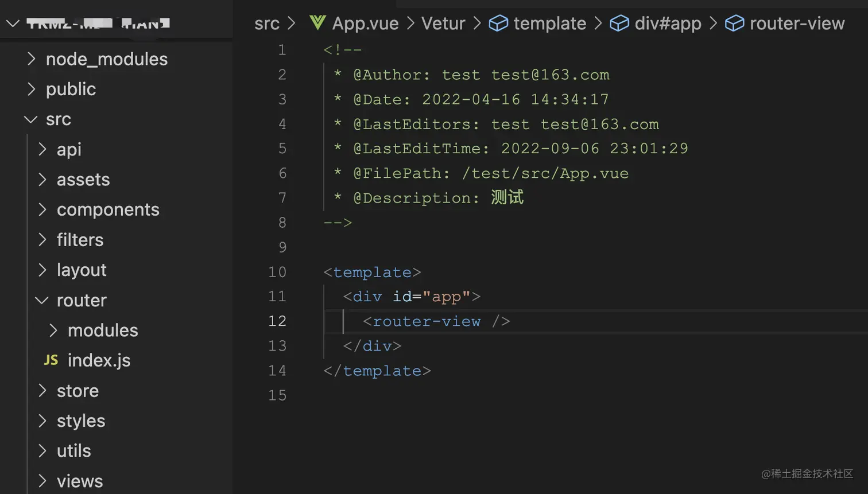This screenshot has width=868, height=494.
Task: Click the Vue logo icon in breadcrumb
Action: 317,23
